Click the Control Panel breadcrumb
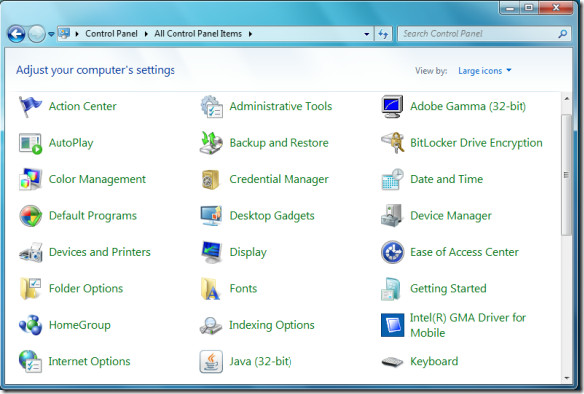The width and height of the screenshot is (584, 394). point(111,34)
